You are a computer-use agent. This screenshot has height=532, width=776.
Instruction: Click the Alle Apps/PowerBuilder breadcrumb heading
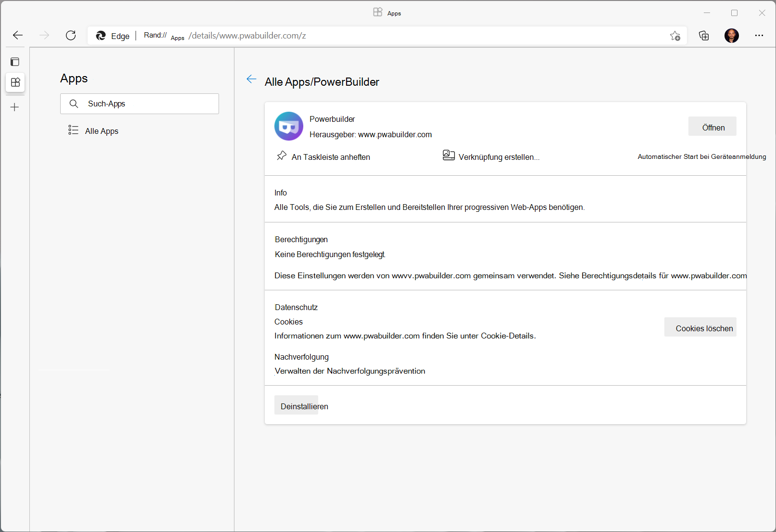[x=322, y=82]
